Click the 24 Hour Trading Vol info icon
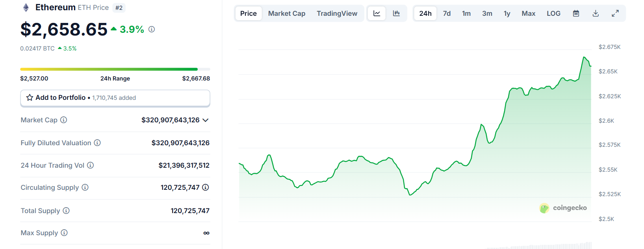The height and width of the screenshot is (249, 644). click(90, 165)
